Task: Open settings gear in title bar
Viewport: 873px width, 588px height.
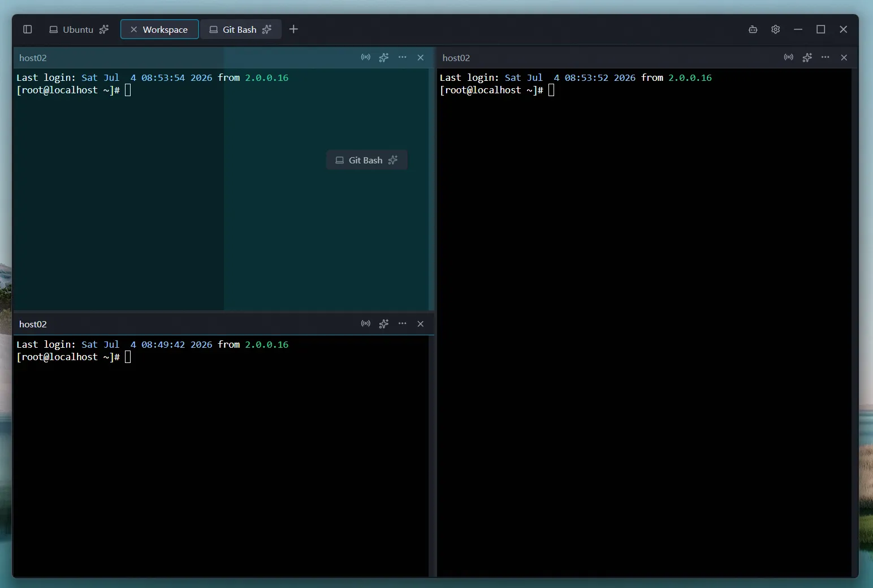Action: coord(776,29)
